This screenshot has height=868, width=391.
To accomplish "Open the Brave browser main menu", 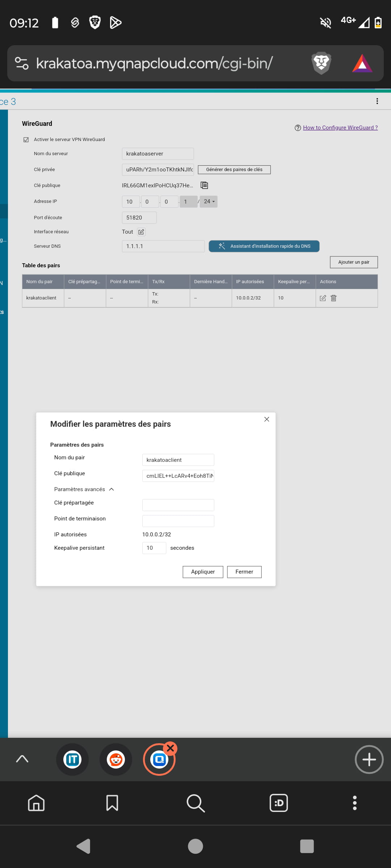I will 355,803.
